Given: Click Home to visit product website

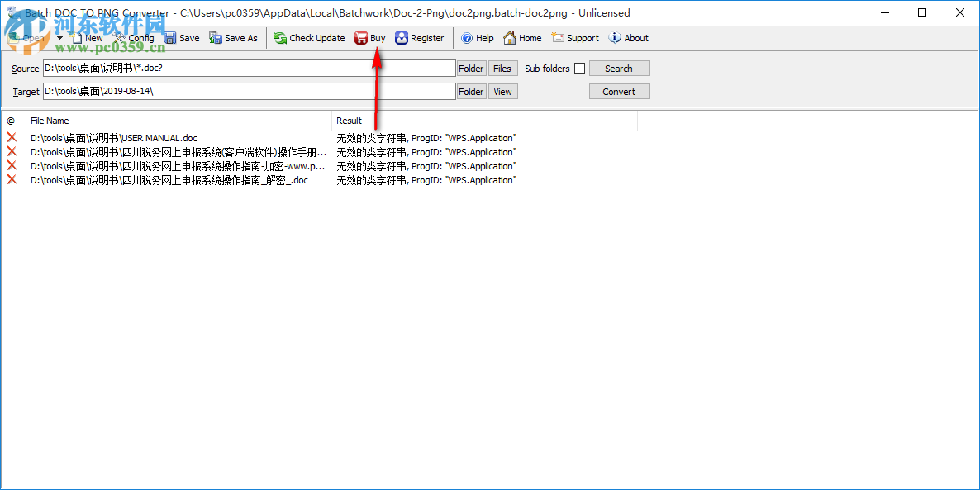Looking at the screenshot, I should (x=521, y=37).
